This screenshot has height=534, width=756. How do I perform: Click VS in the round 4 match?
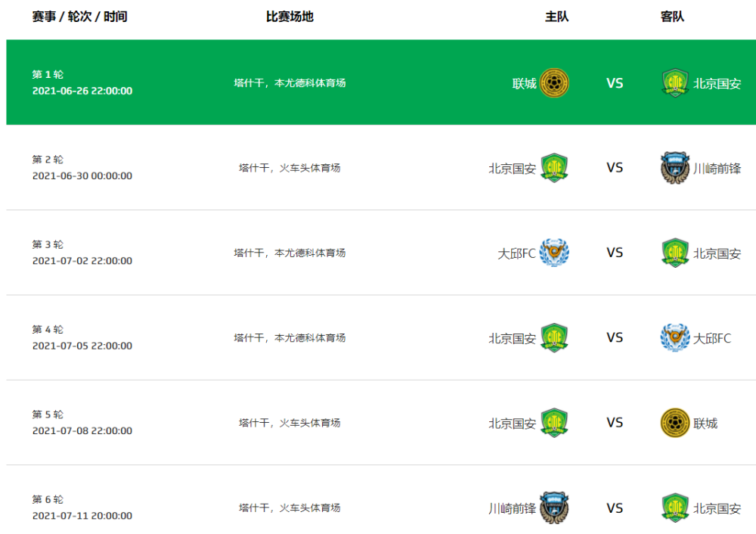pyautogui.click(x=615, y=337)
